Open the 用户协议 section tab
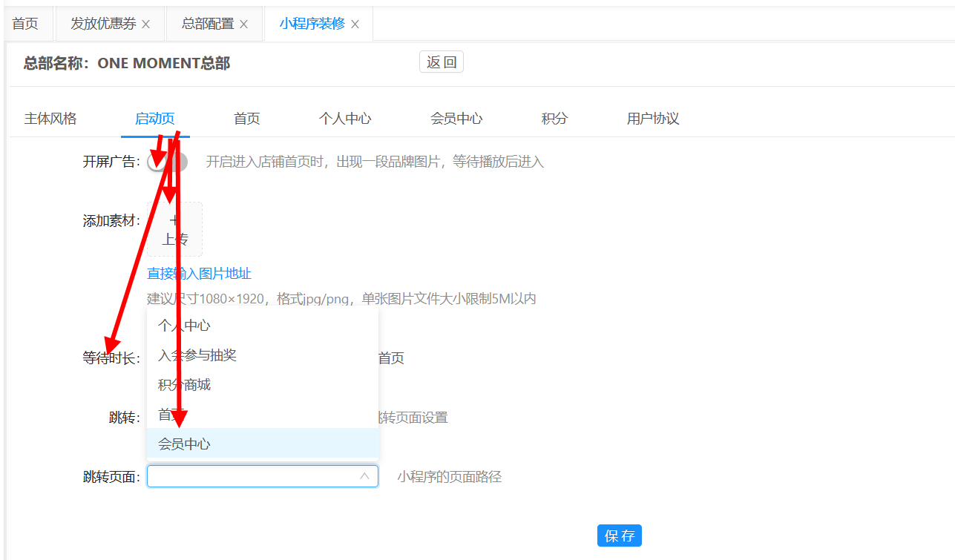Viewport: 955px width, 560px height. [x=653, y=119]
